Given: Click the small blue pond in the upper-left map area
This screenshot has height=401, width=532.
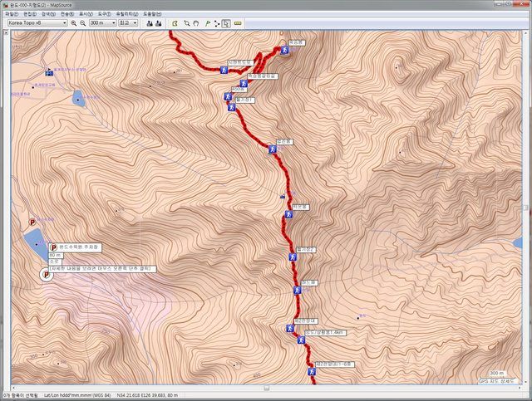Looking at the screenshot, I should [79, 98].
